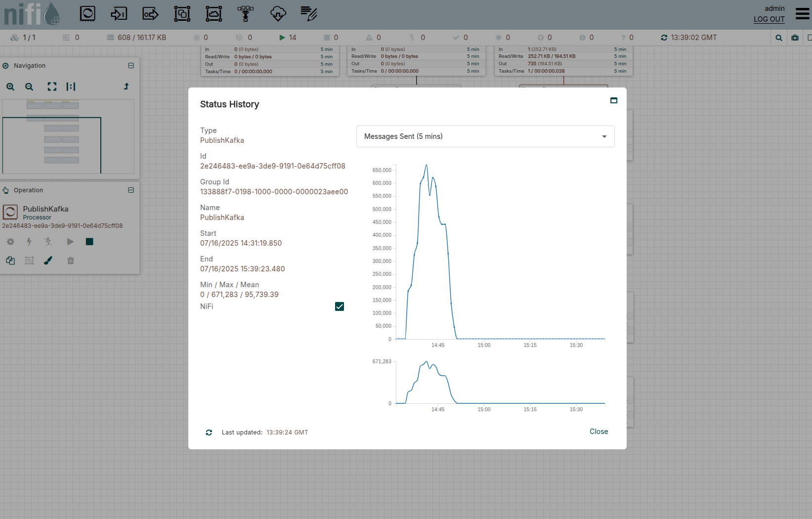Zoom in using Navigation panel icon
Screen dimensions: 812x519
pos(10,87)
